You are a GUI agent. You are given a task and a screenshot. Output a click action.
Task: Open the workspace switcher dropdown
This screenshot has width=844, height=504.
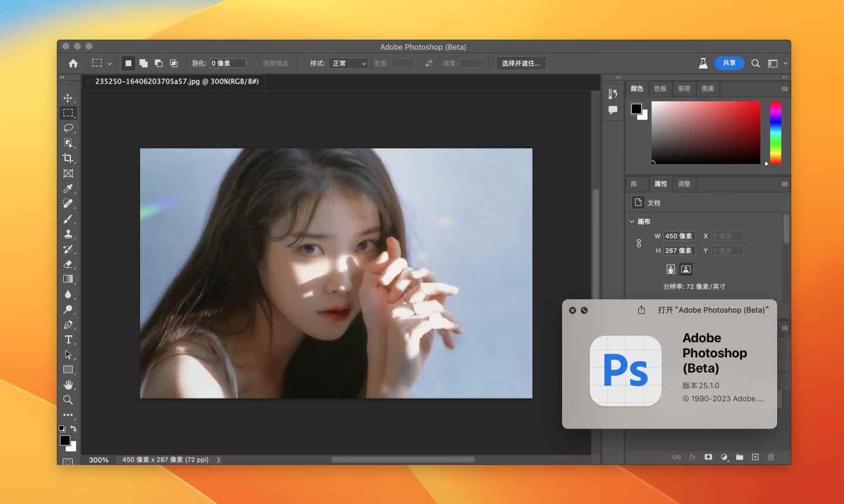click(777, 63)
